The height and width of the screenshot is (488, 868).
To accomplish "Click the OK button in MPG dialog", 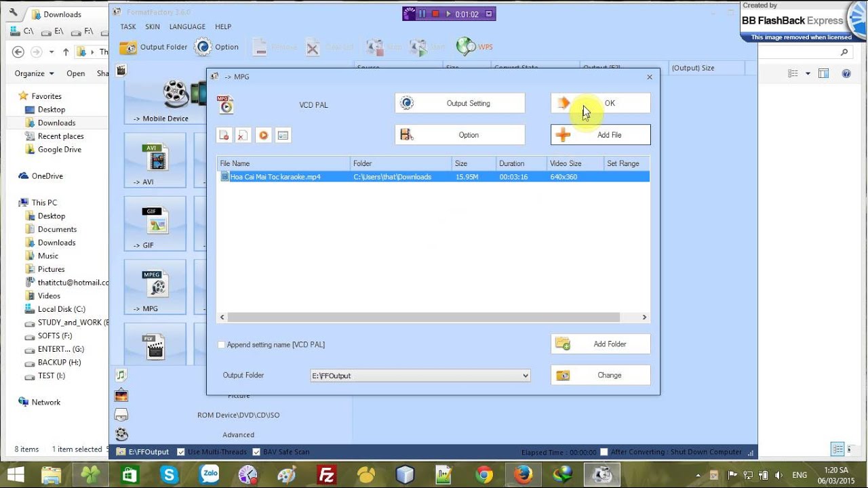I will point(600,103).
